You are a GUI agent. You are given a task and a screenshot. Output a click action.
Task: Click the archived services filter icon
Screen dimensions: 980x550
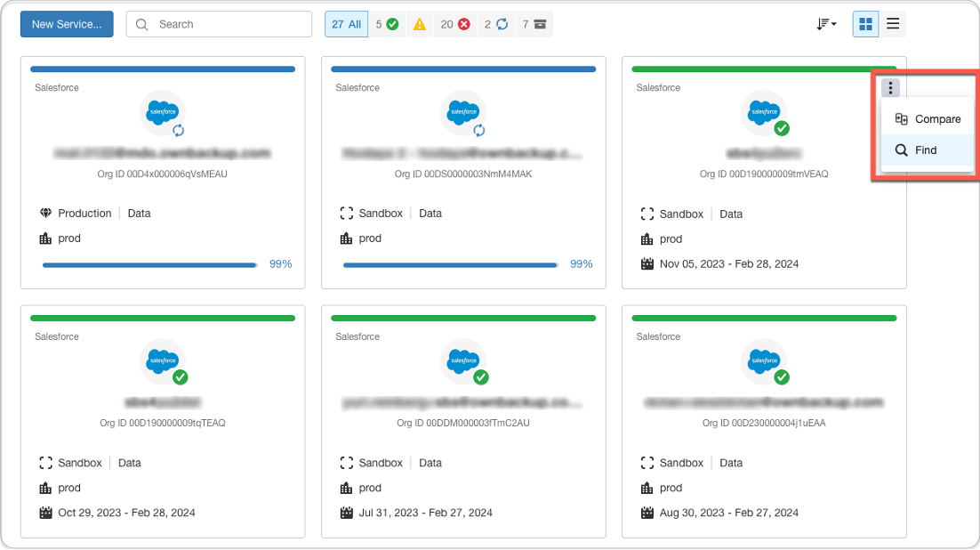(540, 24)
